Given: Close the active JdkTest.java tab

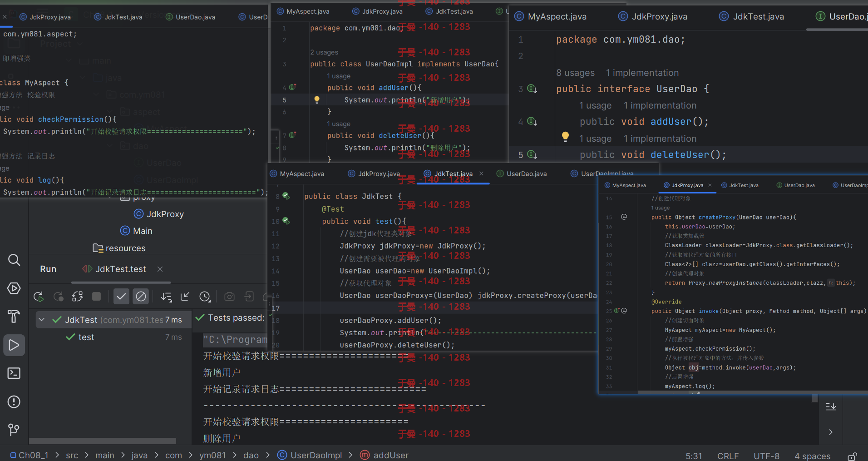Looking at the screenshot, I should click(x=481, y=173).
